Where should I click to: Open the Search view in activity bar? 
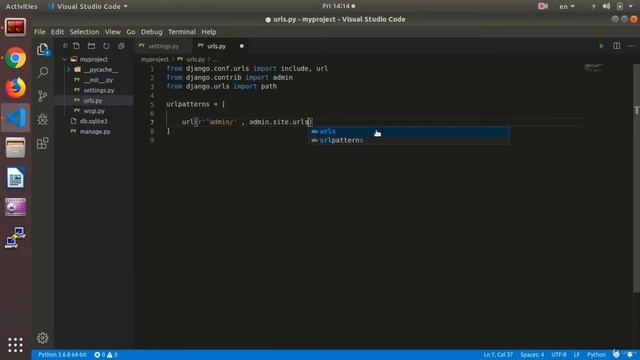(x=42, y=73)
